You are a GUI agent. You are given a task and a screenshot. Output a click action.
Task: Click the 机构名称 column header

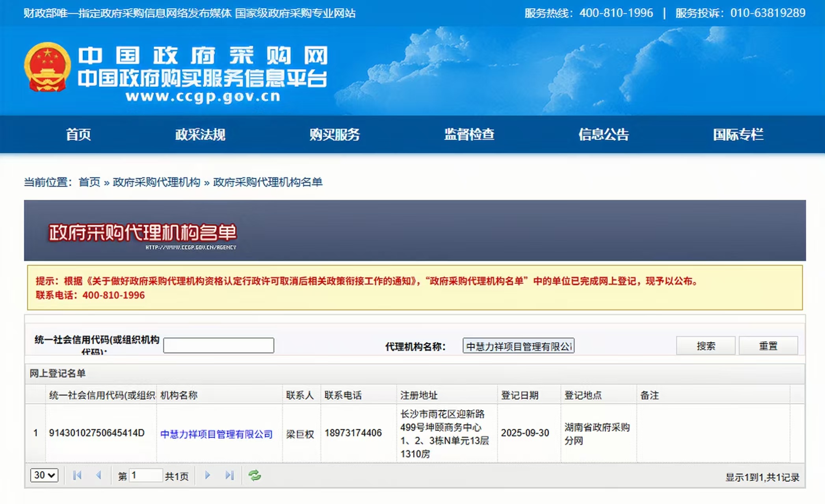219,395
